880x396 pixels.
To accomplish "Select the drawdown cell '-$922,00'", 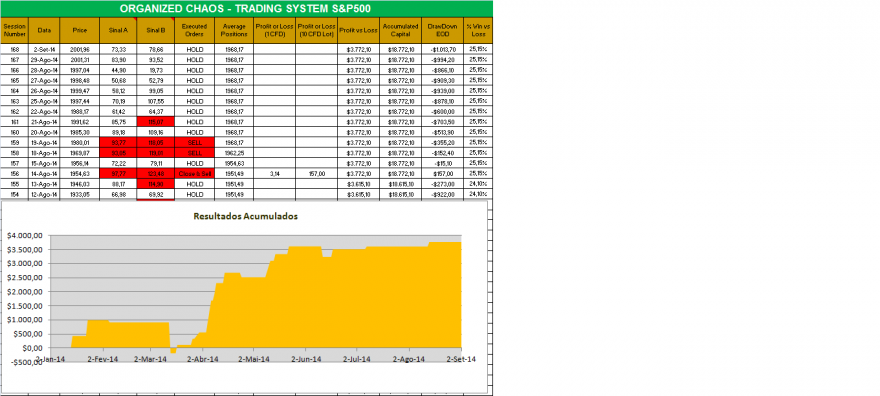I will click(442, 194).
